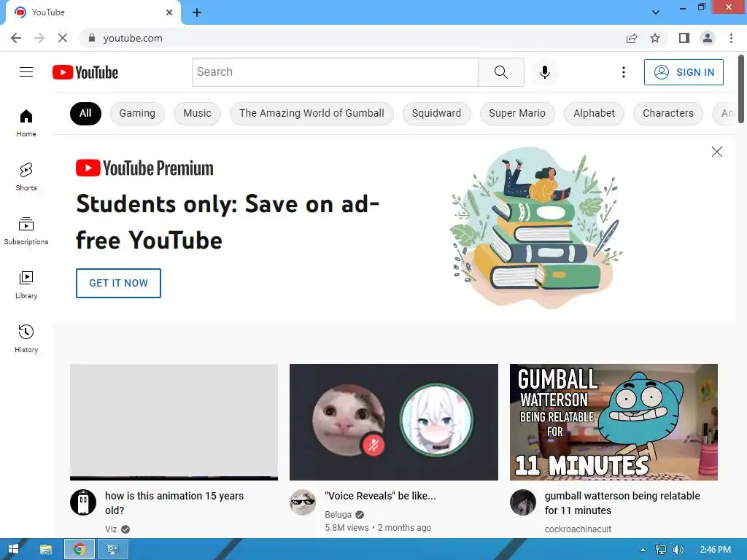This screenshot has height=560, width=747.
Task: Open the loading animation video thumbnail
Action: pos(174,422)
